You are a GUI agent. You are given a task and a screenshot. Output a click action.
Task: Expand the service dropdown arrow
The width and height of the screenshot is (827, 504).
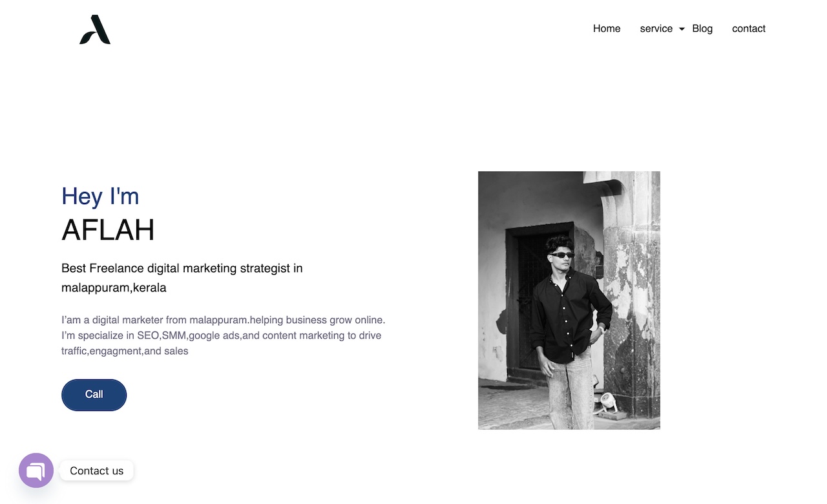[682, 29]
